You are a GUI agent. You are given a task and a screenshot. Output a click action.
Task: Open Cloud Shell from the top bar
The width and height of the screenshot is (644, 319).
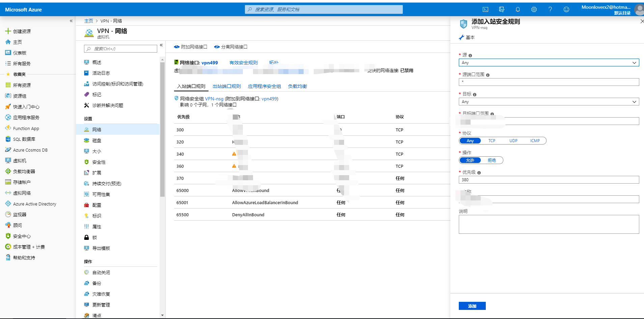point(485,9)
